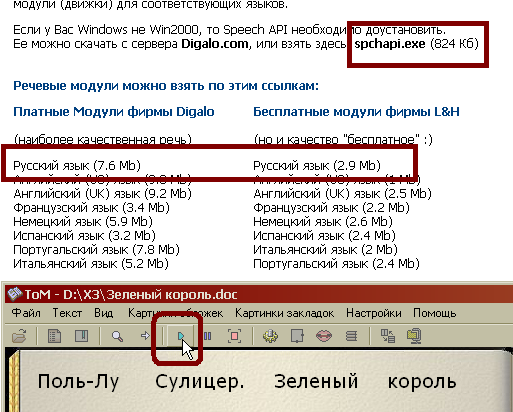Start reading with the play button
513x412 pixels.
[x=181, y=336]
